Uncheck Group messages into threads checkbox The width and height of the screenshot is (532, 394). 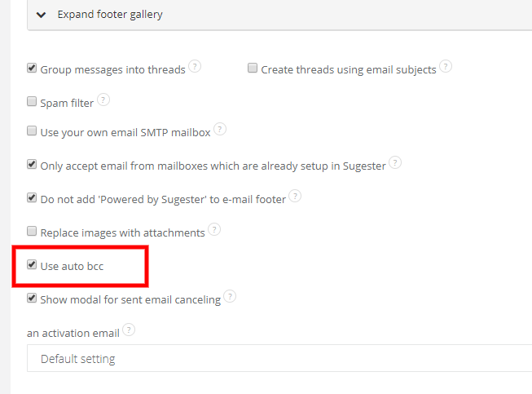click(32, 69)
